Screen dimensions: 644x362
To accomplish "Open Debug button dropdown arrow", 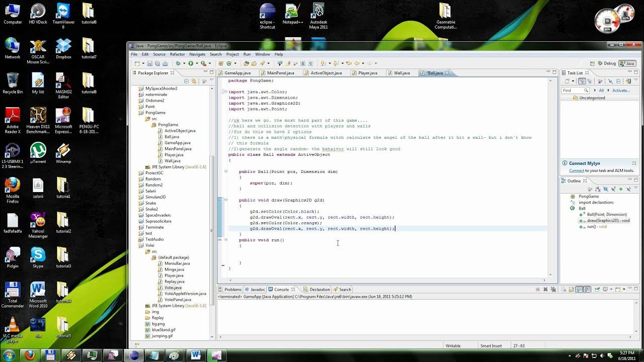I will click(184, 63).
